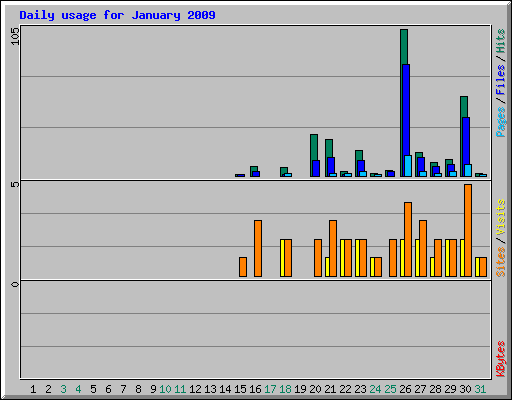This screenshot has height=400, width=512.
Task: Click day label "26" on the x-axis
Action: pos(405,389)
